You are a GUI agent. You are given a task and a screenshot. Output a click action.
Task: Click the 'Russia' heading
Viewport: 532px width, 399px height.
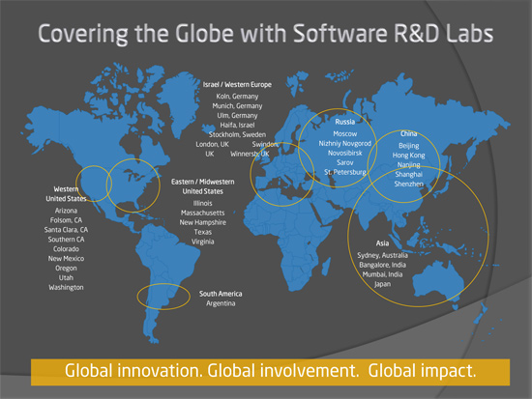coord(345,122)
